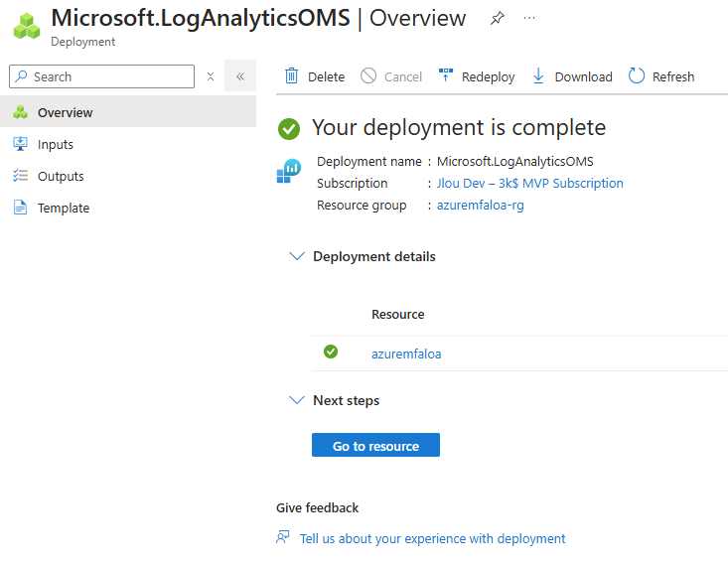Collapse the Next steps section
728x566 pixels.
click(297, 400)
